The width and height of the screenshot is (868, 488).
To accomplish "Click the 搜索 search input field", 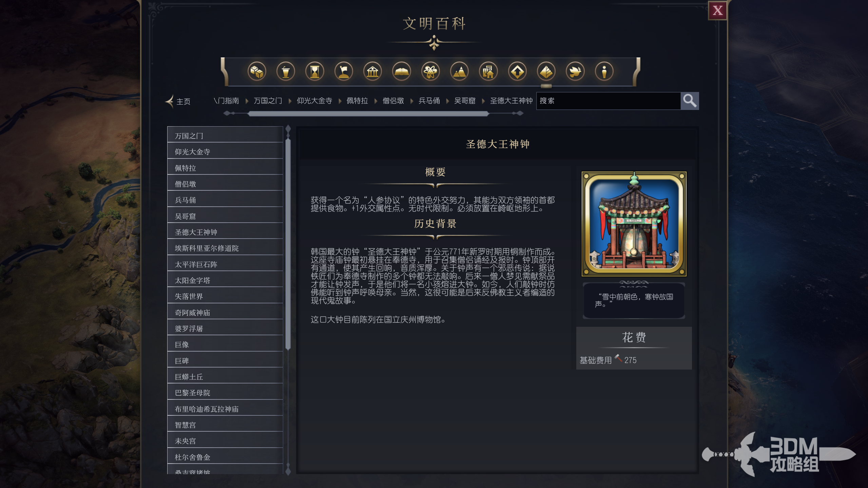I will coord(608,101).
